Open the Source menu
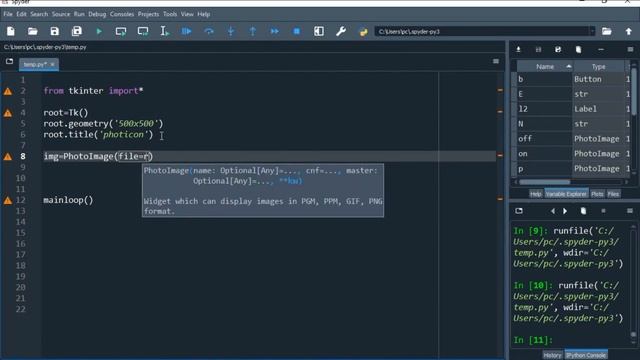Viewport: 640px width, 360px height. [61, 14]
